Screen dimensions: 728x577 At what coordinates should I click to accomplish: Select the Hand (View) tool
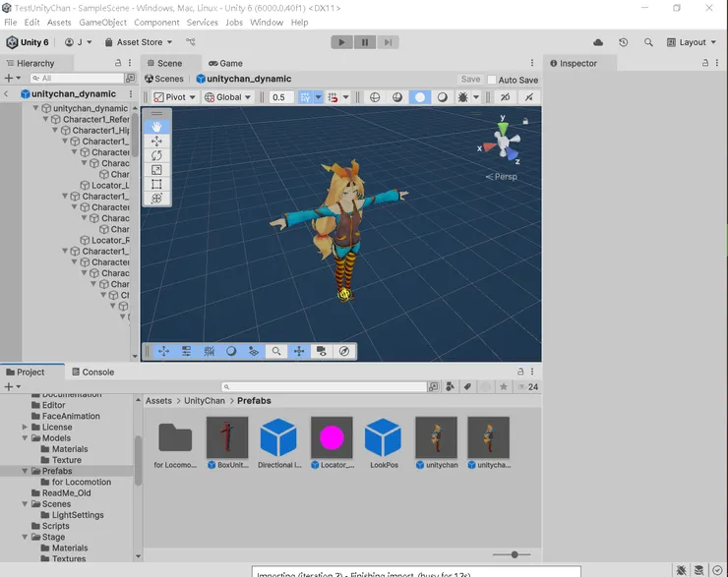[x=156, y=127]
